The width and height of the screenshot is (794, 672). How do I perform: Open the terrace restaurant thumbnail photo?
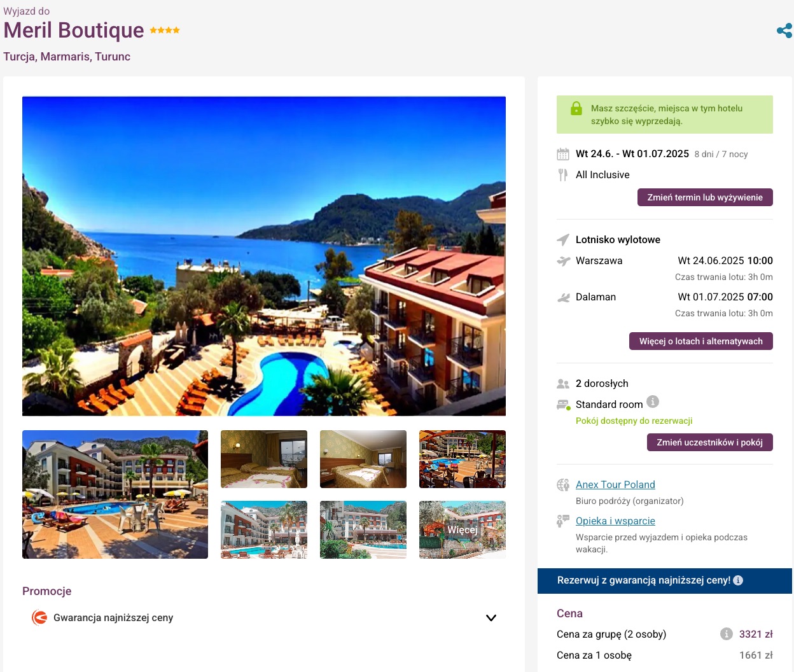[463, 459]
